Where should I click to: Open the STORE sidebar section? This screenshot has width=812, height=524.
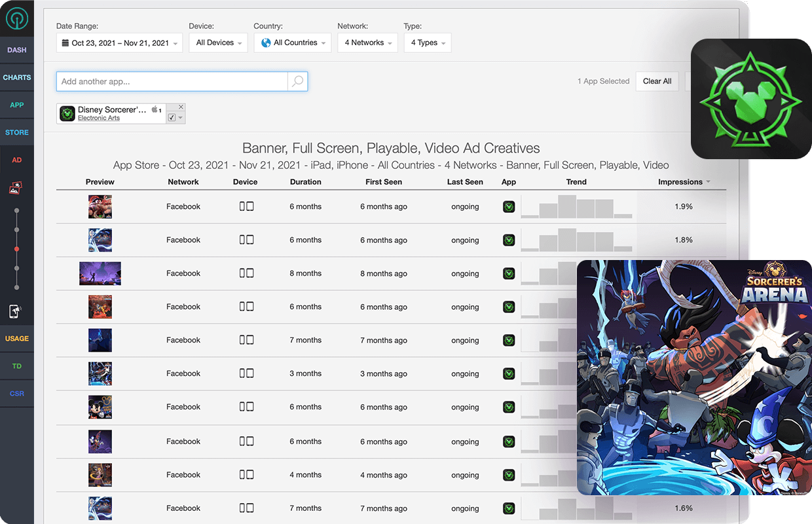16,132
